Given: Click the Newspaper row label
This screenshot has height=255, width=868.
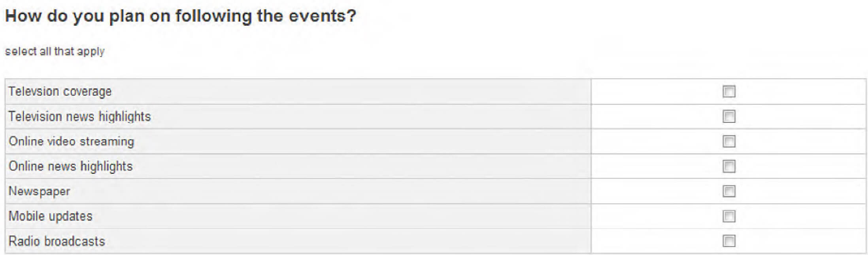Looking at the screenshot, I should click(x=39, y=191).
